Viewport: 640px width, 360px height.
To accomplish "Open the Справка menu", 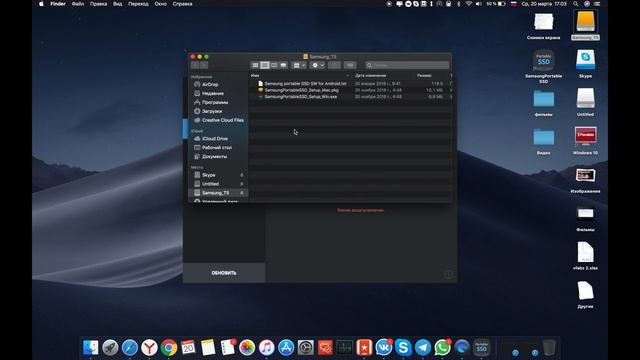I will pyautogui.click(x=182, y=4).
